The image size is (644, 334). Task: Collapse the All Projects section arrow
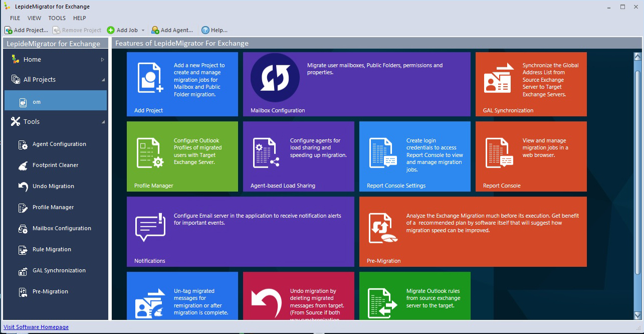click(103, 80)
